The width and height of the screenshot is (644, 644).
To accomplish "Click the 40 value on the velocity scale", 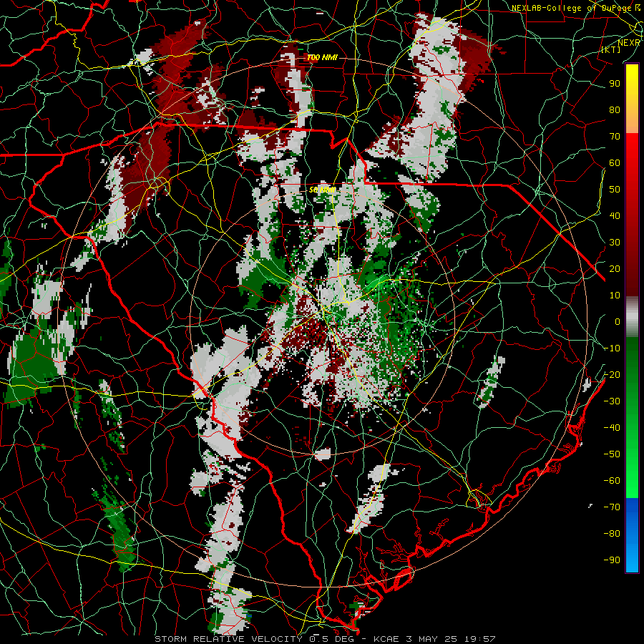I will [x=615, y=216].
